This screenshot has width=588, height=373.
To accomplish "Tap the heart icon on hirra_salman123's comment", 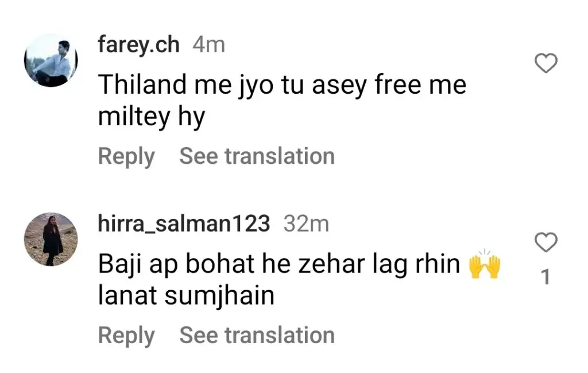I will coord(546,243).
